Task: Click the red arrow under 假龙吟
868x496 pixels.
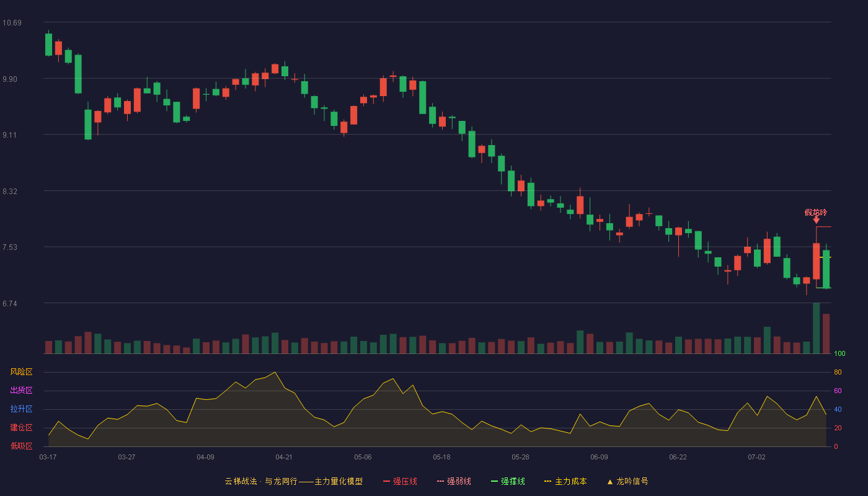Action: (816, 220)
